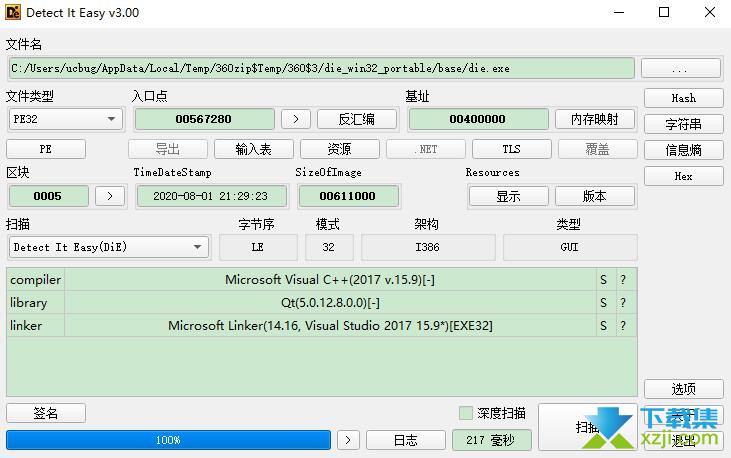Expand the scan engine Detect It Easy(DiE) dropdown

coord(108,247)
